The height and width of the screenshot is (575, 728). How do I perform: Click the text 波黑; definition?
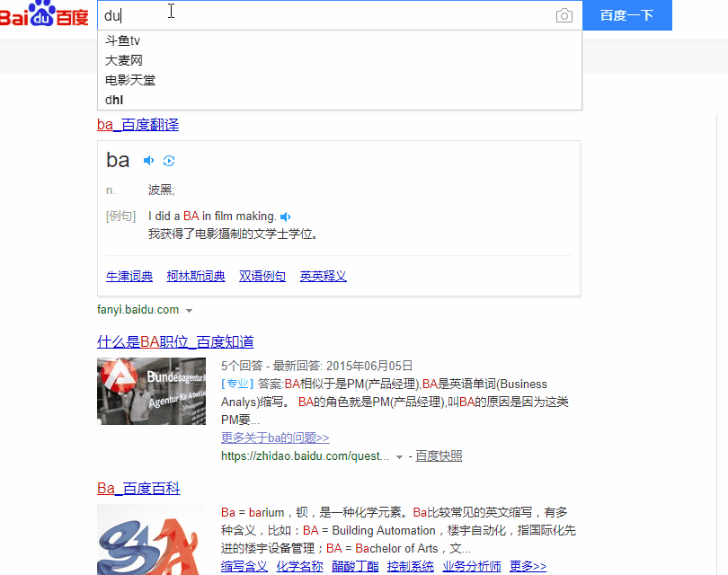pyautogui.click(x=161, y=190)
